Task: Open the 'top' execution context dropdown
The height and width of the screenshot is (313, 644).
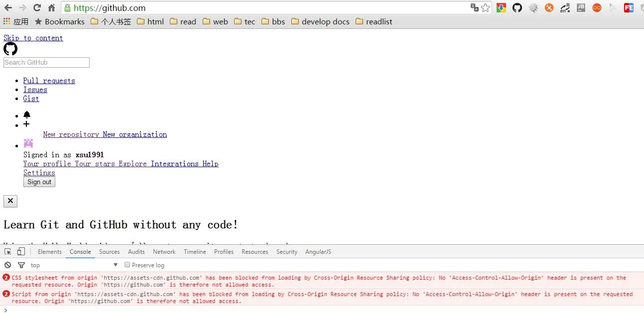Action: pos(74,265)
